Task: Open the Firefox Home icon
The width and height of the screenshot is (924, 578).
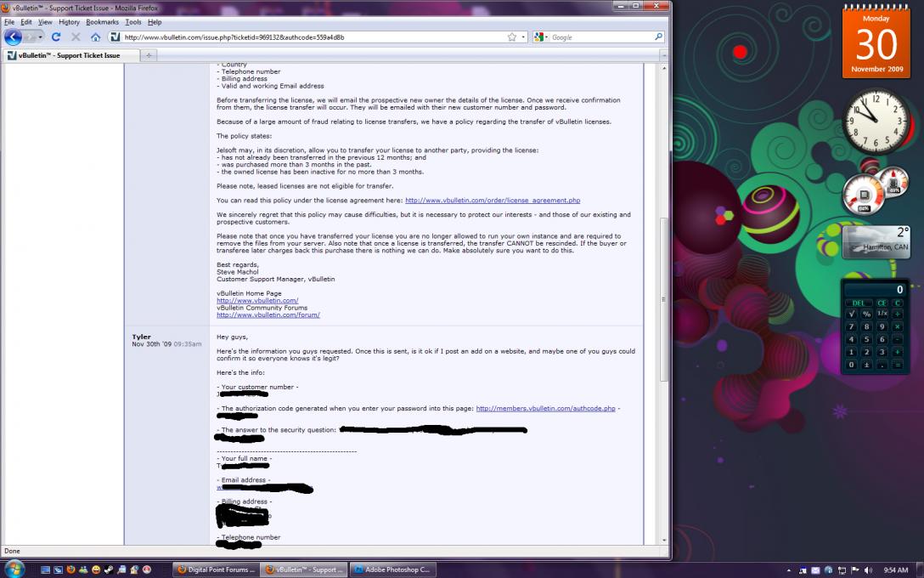Action: click(x=95, y=37)
